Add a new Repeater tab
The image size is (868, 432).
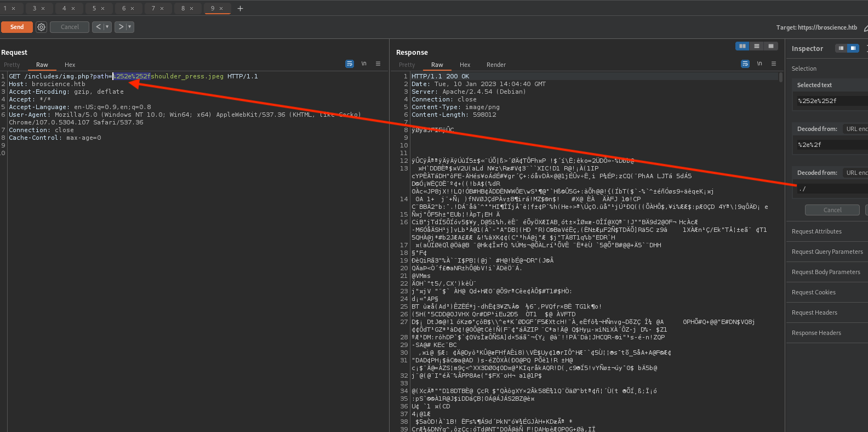pos(240,8)
